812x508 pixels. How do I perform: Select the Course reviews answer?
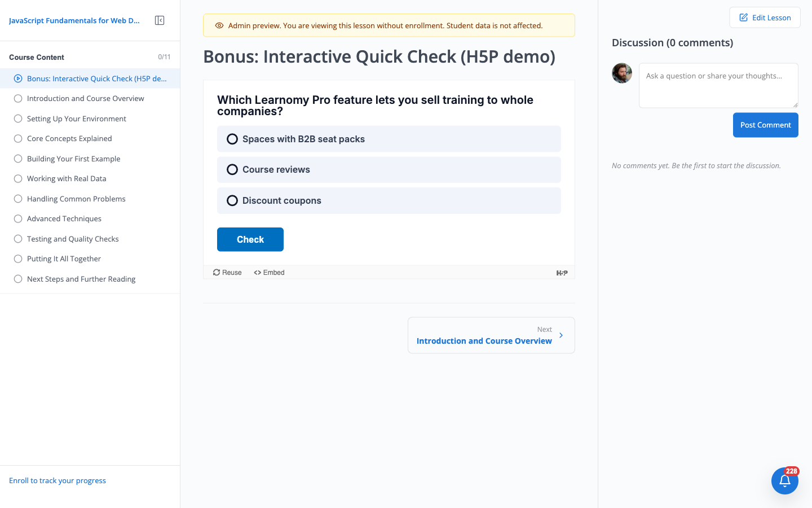(389, 169)
